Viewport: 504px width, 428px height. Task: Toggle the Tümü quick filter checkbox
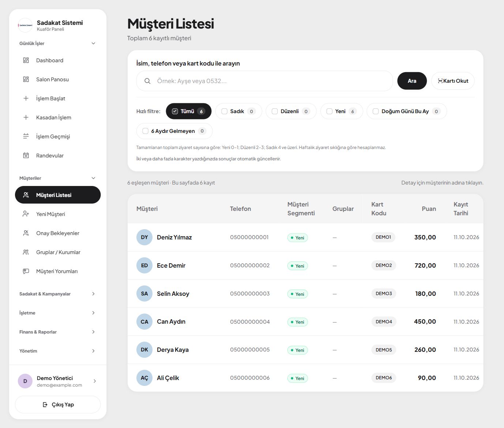175,111
